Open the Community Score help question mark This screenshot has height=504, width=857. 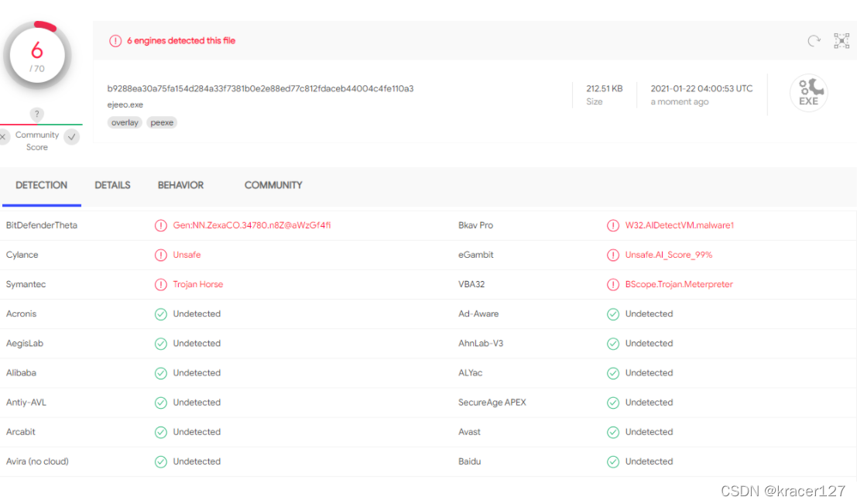pyautogui.click(x=37, y=114)
